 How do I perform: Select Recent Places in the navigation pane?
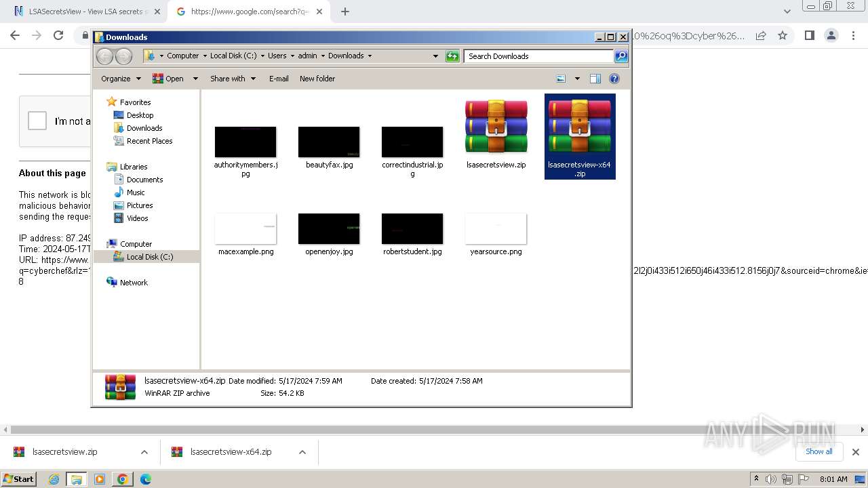[x=149, y=141]
